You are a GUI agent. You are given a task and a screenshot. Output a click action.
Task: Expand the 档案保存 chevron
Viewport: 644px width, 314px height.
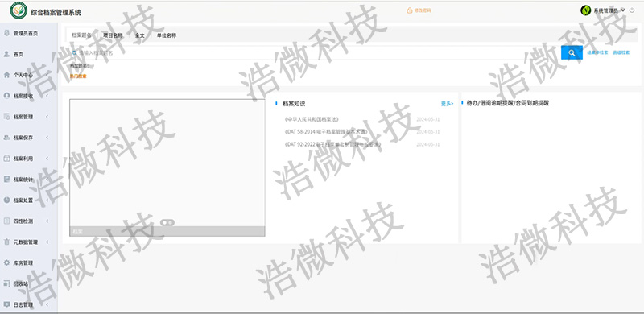point(47,138)
